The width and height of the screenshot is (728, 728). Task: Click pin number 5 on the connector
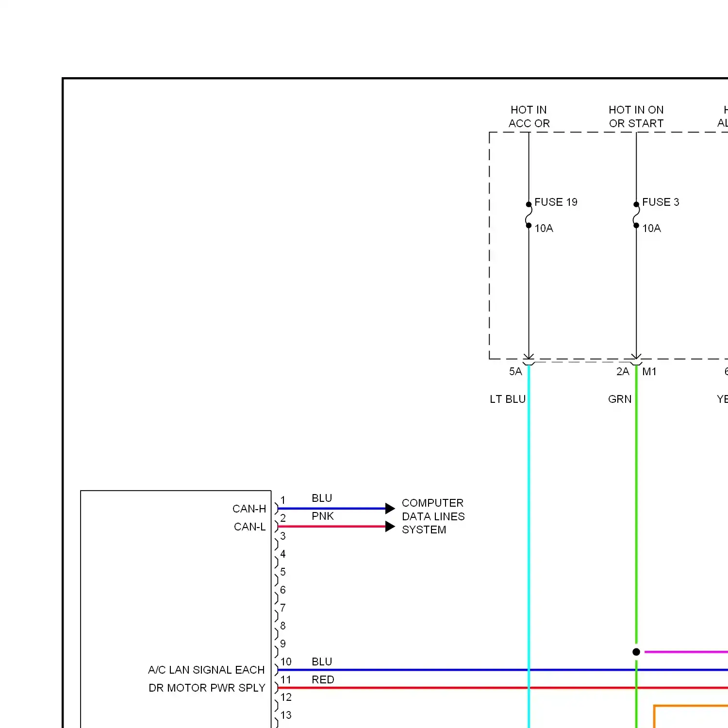point(283,572)
